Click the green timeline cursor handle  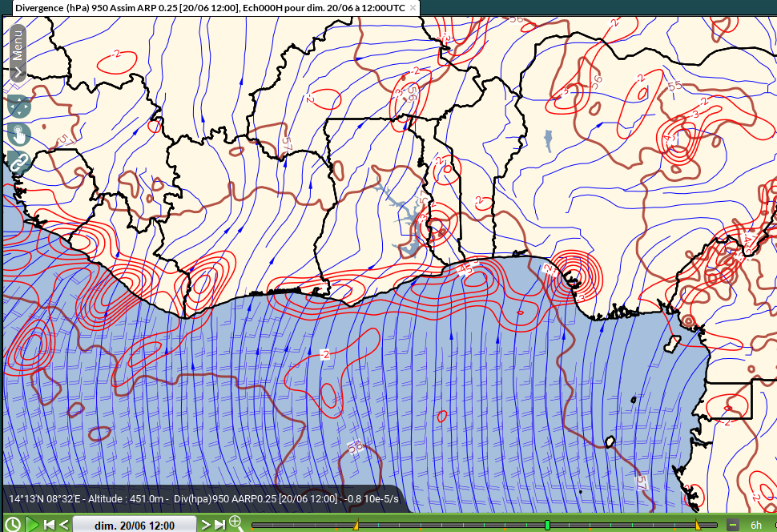point(548,525)
